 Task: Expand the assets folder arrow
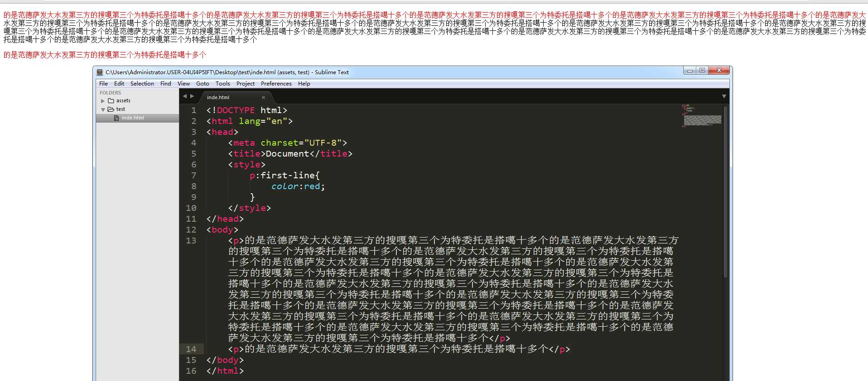point(103,101)
